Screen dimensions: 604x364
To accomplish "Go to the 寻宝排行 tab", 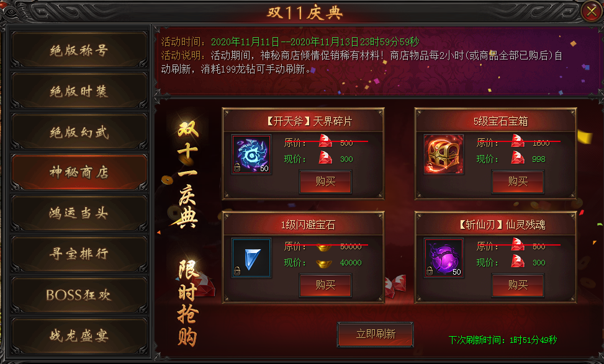I will click(x=79, y=254).
